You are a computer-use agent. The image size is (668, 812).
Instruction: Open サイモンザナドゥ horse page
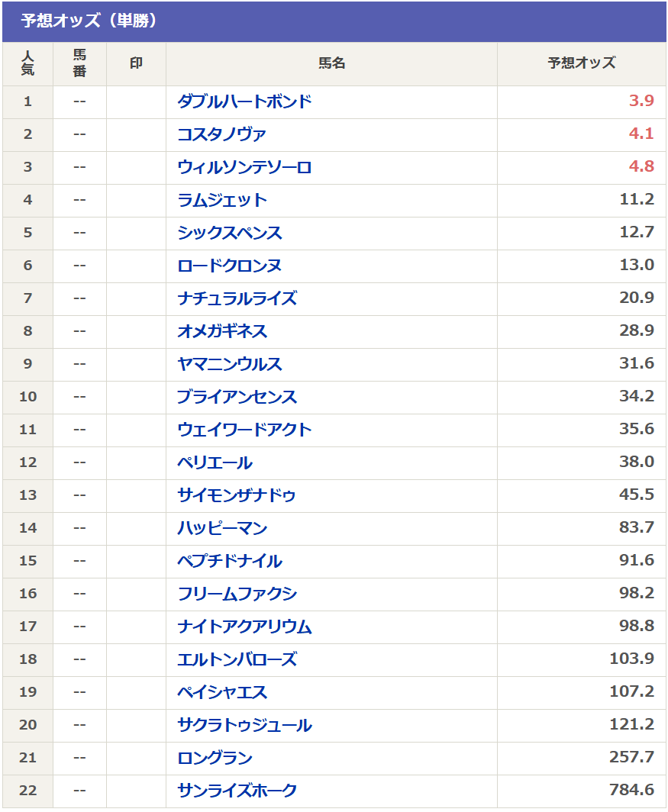237,495
